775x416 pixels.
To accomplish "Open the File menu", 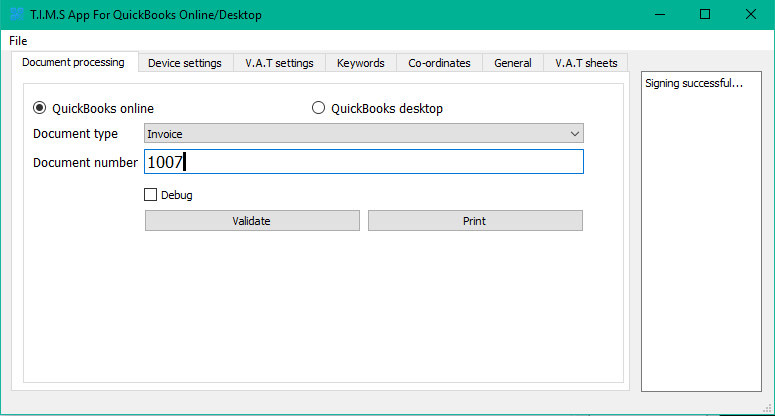I will click(x=18, y=41).
